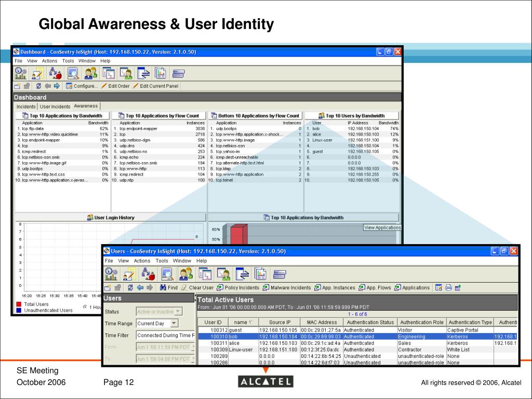532x399 pixels.
Task: Click Find with binoculars in Users toolbar
Action: [x=169, y=288]
